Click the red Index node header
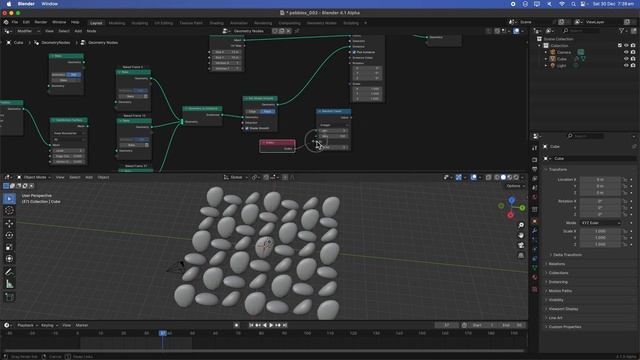This screenshot has height=360, width=640. [x=277, y=142]
